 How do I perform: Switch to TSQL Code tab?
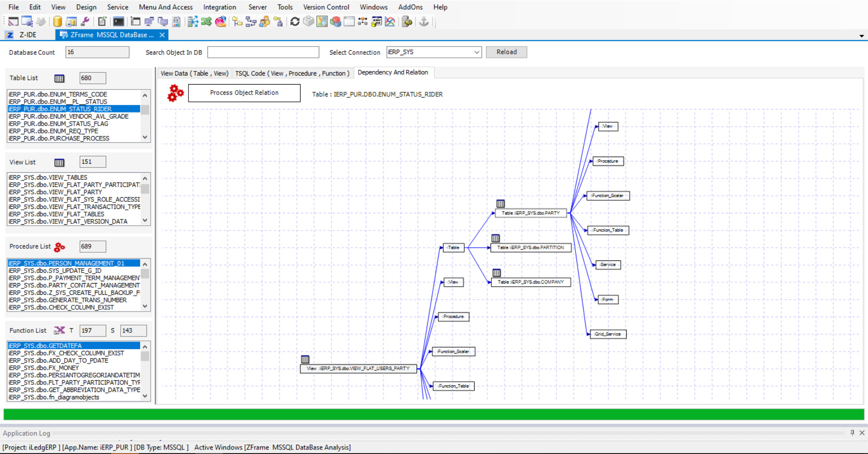[x=292, y=73]
